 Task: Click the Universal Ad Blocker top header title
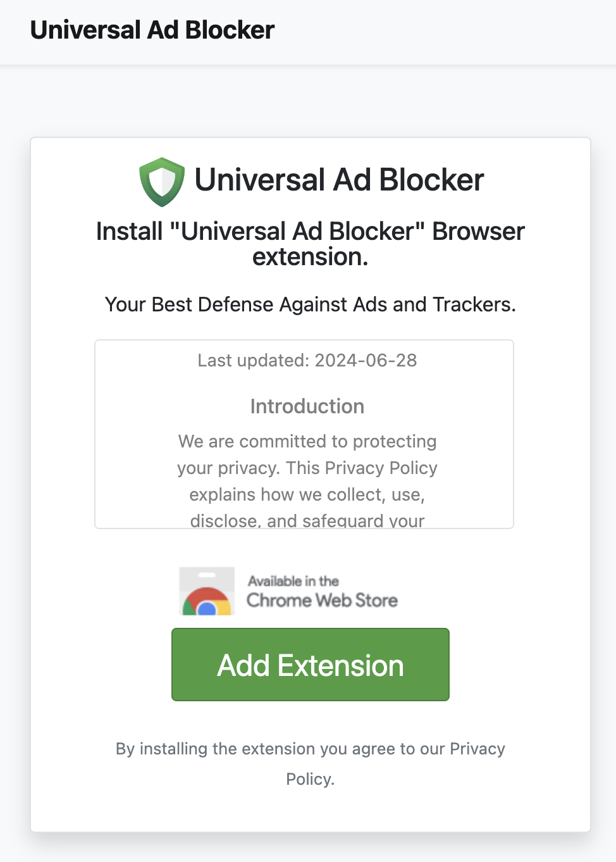coord(152,30)
